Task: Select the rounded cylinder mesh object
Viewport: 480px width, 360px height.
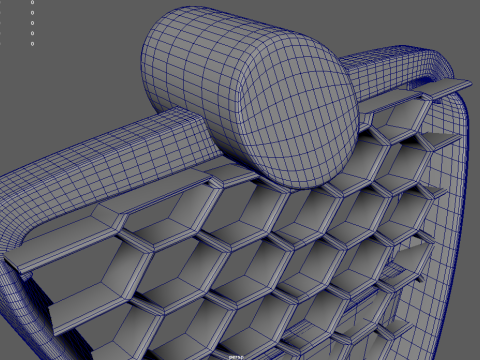Action: (249, 97)
